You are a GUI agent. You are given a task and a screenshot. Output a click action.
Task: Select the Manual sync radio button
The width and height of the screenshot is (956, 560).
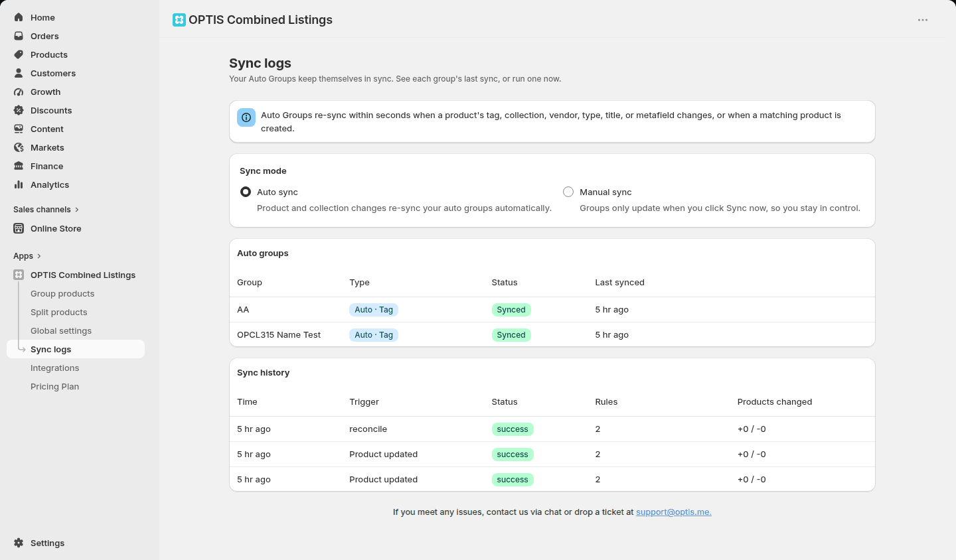pos(568,192)
